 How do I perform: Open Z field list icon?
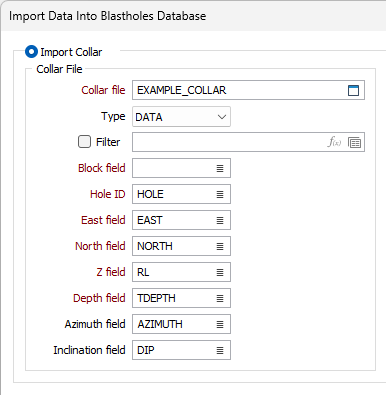220,272
